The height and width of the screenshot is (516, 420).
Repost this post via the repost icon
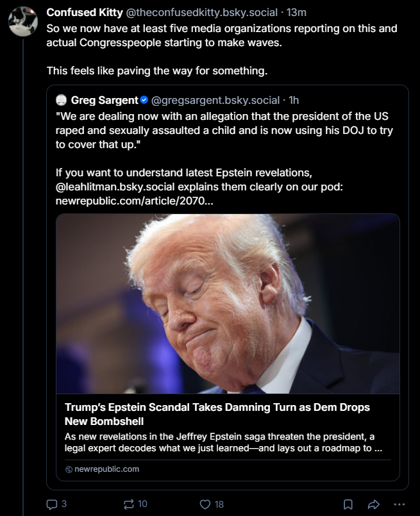pyautogui.click(x=129, y=504)
